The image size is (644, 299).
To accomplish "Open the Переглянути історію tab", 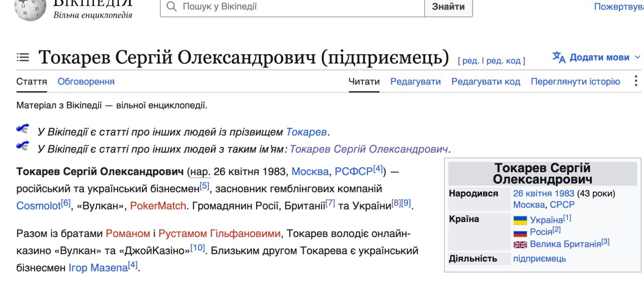I will pos(575,82).
